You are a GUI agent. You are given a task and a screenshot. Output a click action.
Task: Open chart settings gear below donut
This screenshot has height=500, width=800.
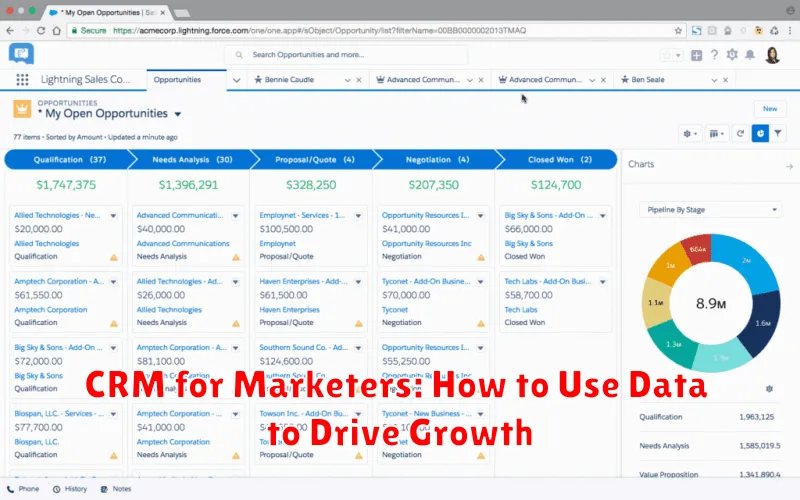pyautogui.click(x=769, y=389)
